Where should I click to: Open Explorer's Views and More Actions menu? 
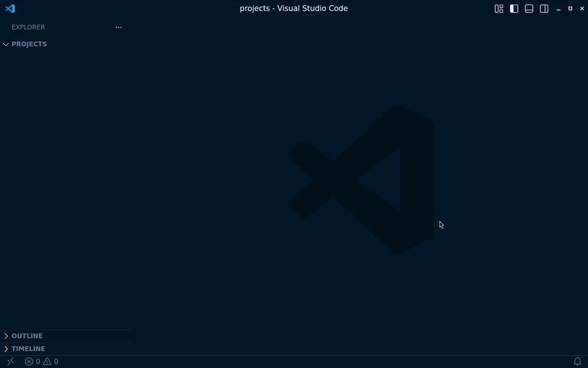(x=118, y=27)
